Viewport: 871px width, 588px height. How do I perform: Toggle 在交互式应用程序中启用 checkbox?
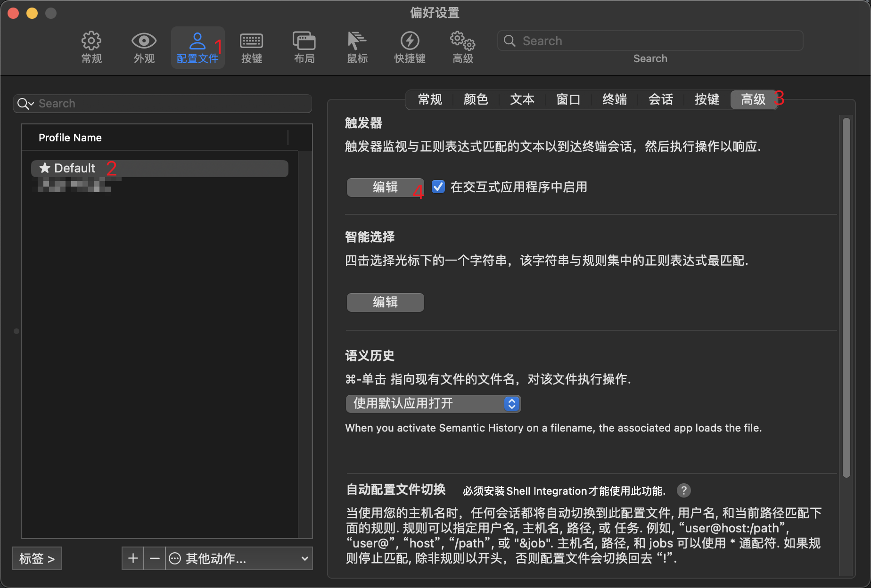tap(438, 187)
